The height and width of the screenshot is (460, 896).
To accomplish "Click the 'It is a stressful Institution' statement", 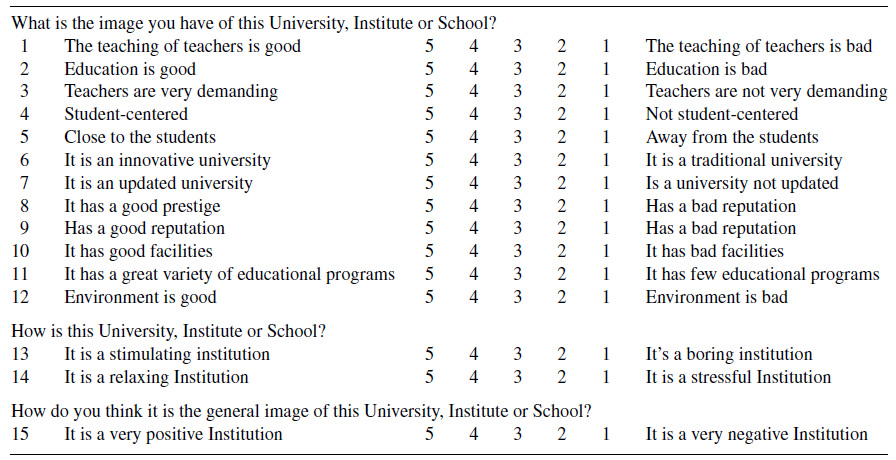I will point(738,377).
